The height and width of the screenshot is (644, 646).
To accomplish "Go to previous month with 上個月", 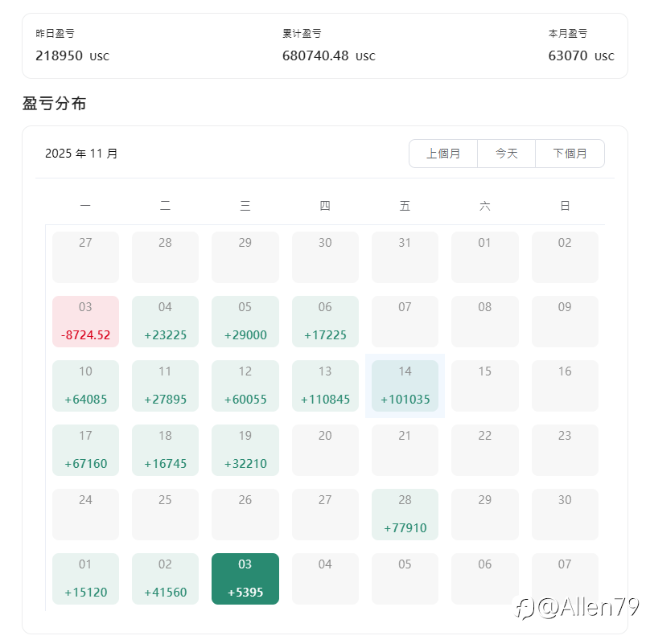I will tap(443, 154).
